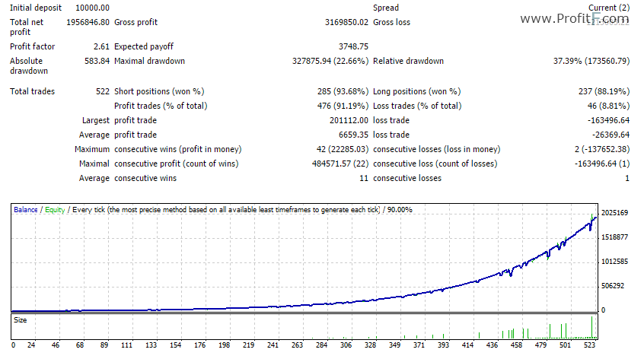This screenshot has height=359, width=644.
Task: Click Average loss trade value -26369.64
Action: (611, 135)
